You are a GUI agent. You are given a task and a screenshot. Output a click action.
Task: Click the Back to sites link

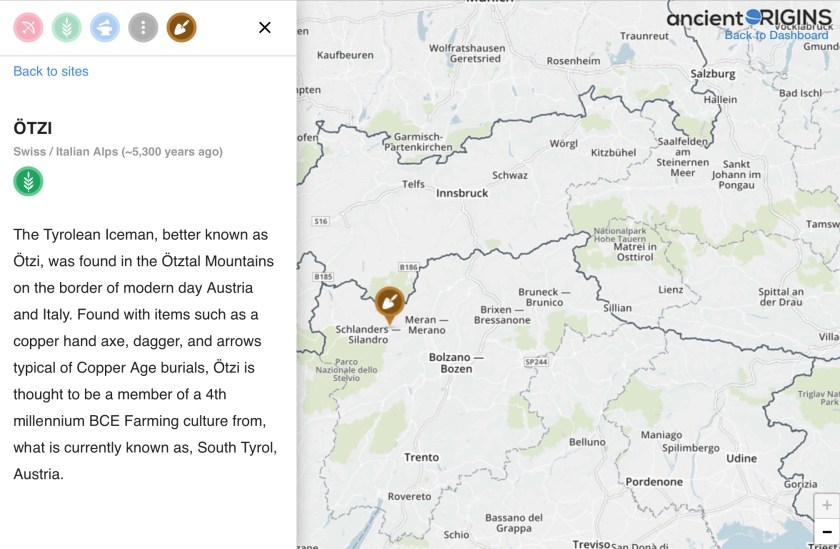click(51, 71)
